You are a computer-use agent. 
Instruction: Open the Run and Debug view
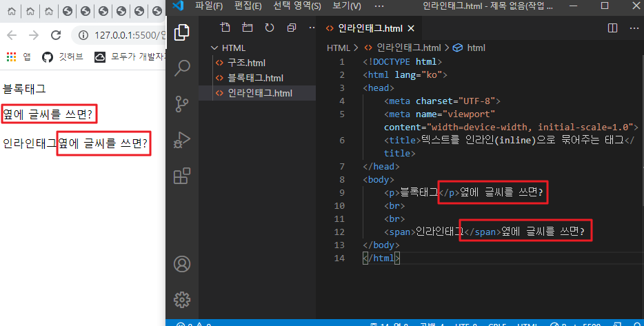[182, 140]
